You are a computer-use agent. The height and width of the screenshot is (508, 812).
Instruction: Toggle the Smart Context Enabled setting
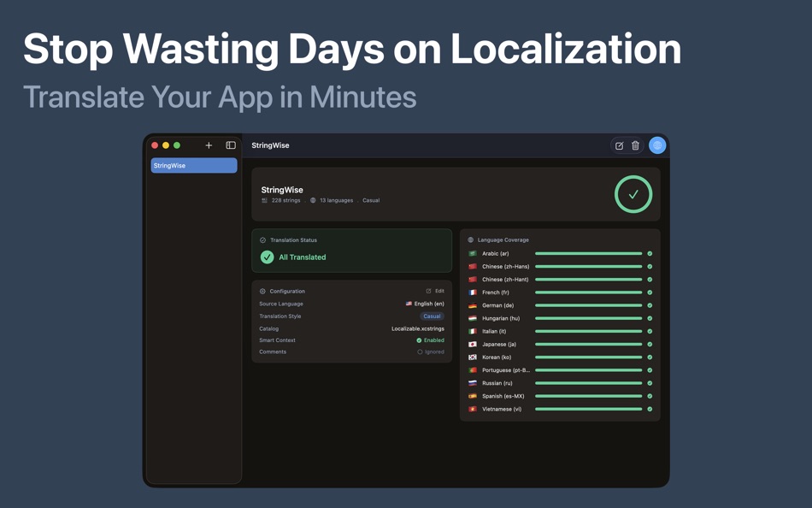[x=430, y=340]
